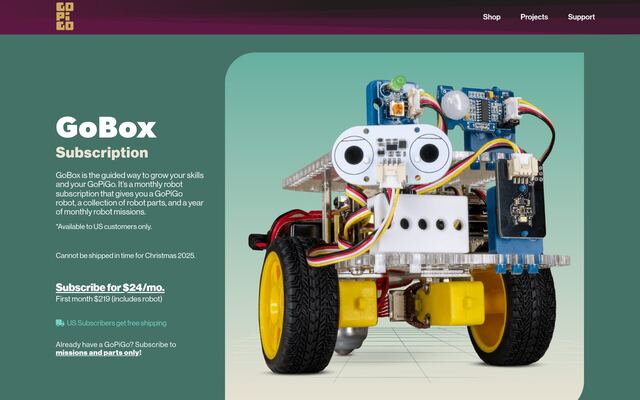
Task: Open the Projects menu item
Action: coord(534,17)
